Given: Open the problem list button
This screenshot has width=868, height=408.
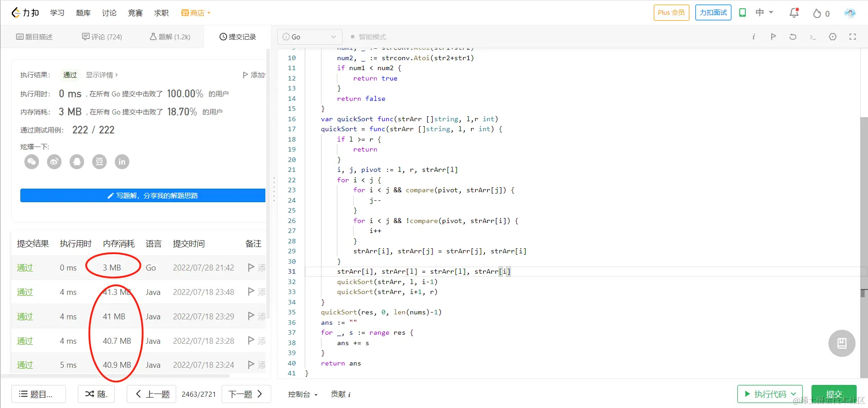Looking at the screenshot, I should 38,394.
